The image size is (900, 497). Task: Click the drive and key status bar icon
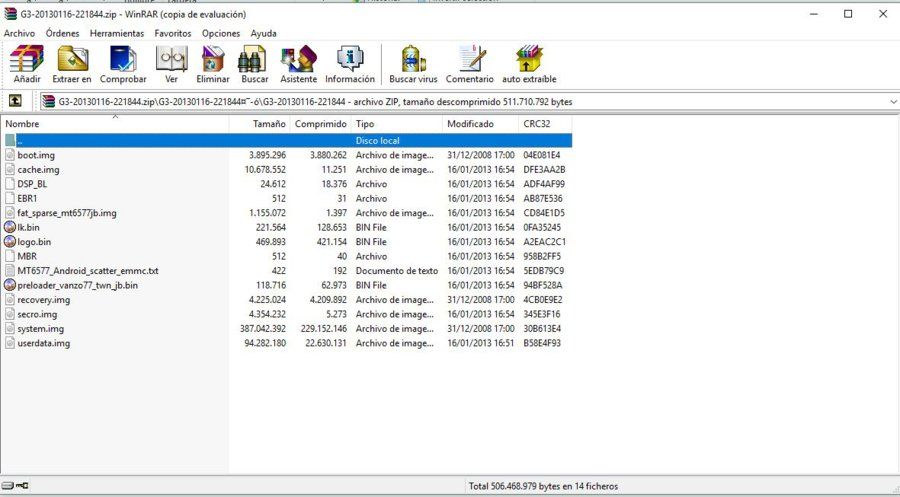click(15, 486)
